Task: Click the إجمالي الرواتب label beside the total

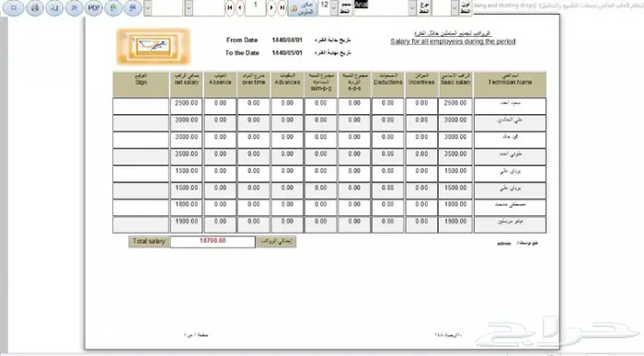Action: 276,241
